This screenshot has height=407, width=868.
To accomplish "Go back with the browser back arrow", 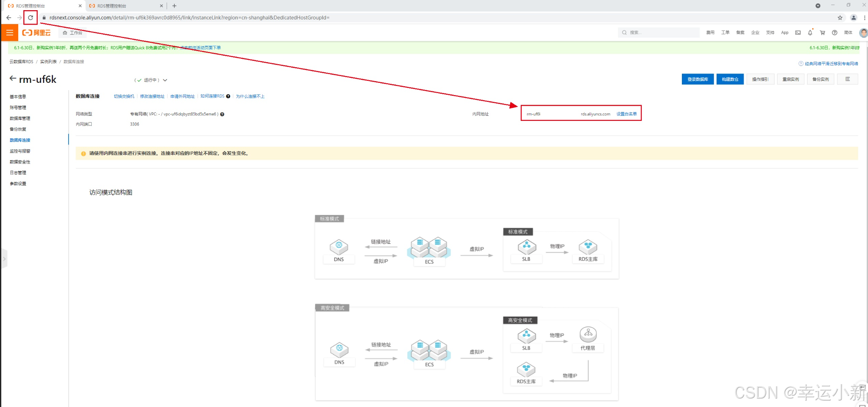I will 8,18.
